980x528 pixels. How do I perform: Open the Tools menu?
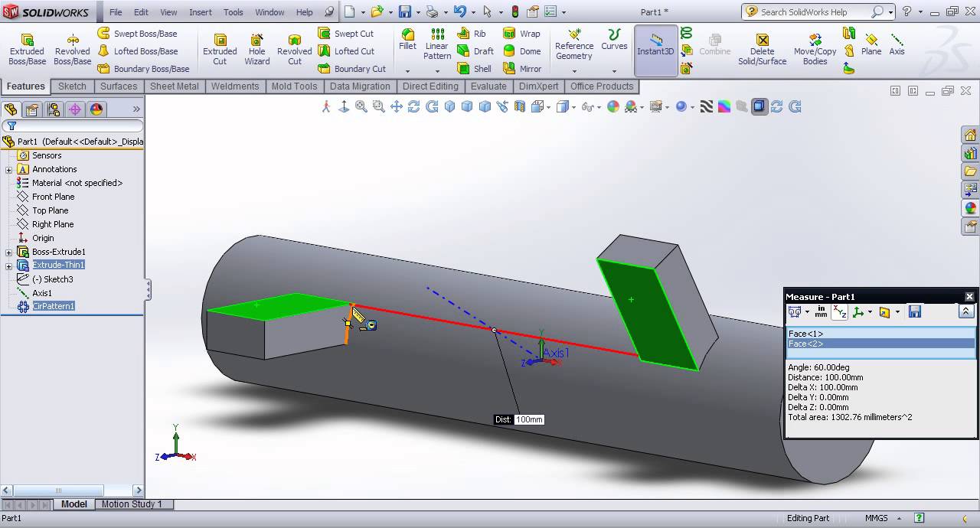[234, 12]
